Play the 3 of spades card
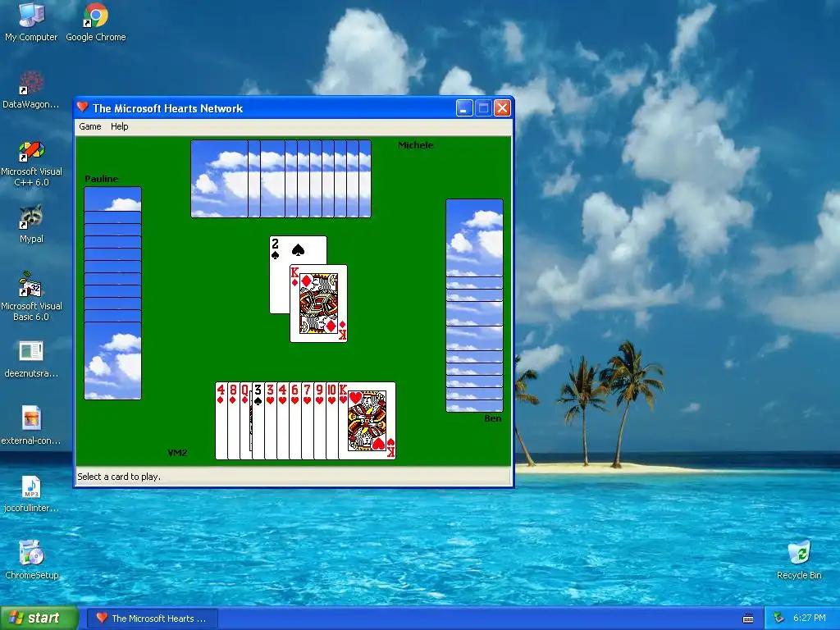 [258, 421]
